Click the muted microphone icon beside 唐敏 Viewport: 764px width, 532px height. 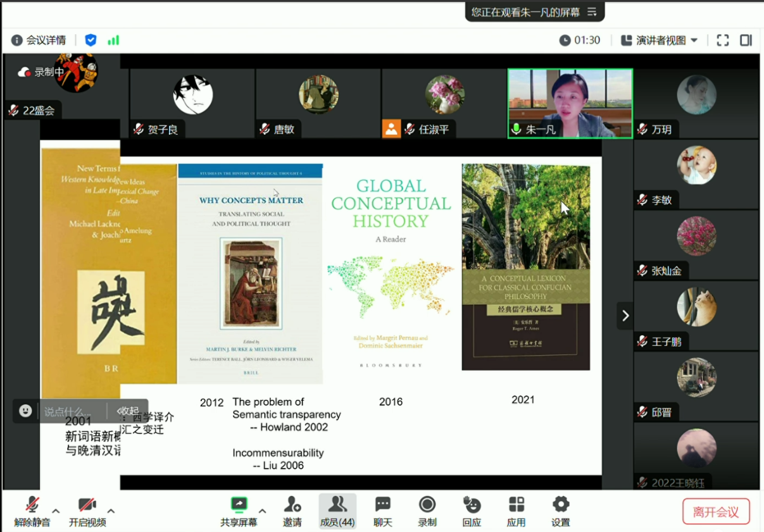pyautogui.click(x=265, y=130)
